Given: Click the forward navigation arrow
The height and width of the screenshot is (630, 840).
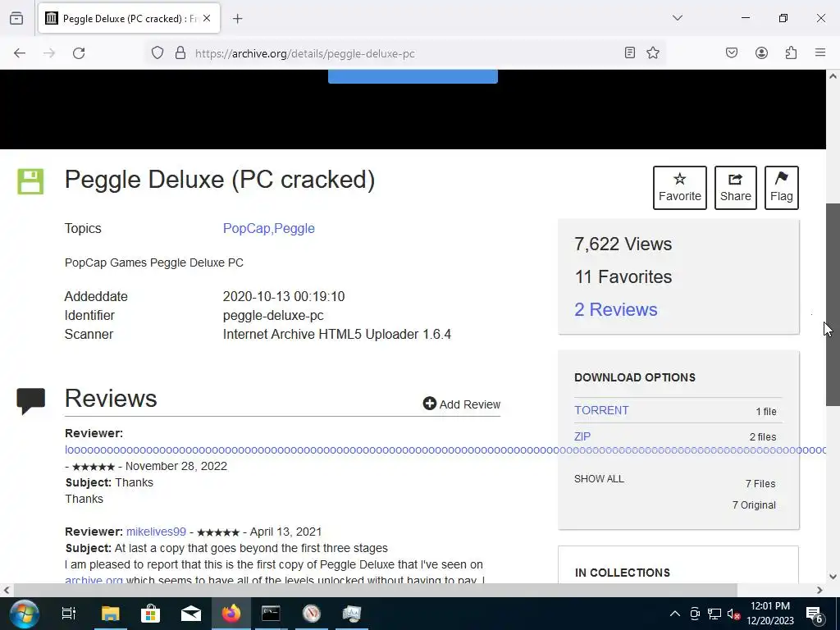Looking at the screenshot, I should 49,53.
